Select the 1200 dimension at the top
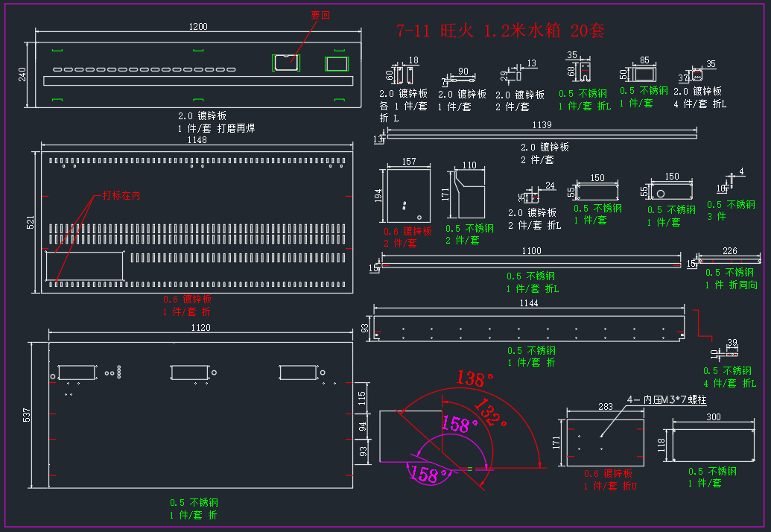 click(198, 27)
